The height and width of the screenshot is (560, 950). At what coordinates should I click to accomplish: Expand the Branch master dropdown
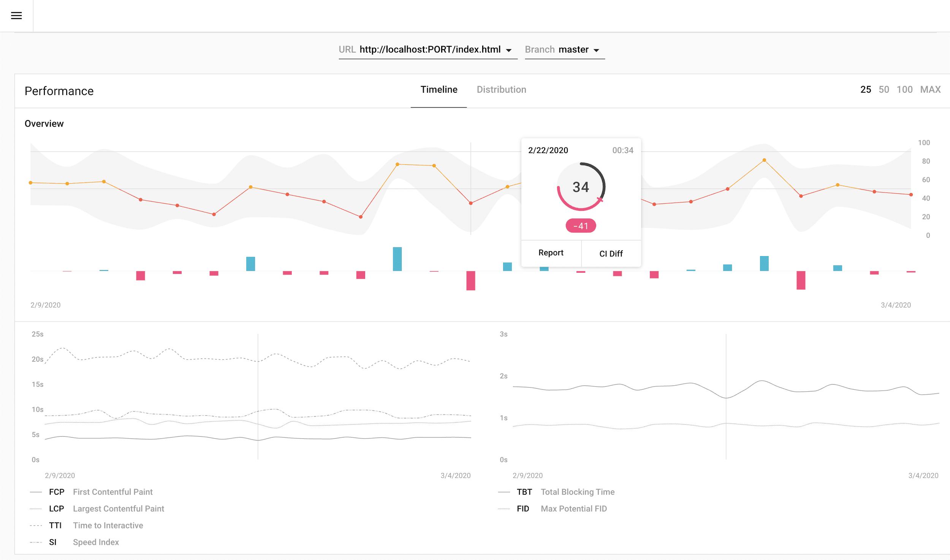(x=595, y=49)
